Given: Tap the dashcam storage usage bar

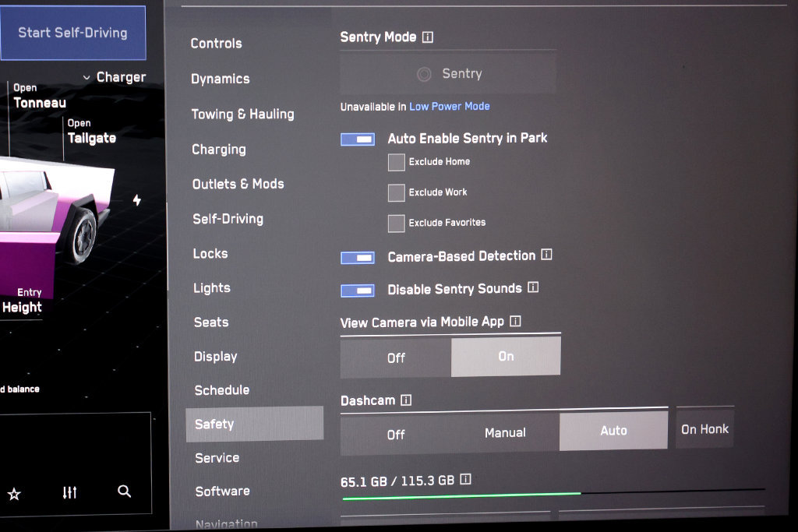Looking at the screenshot, I should pos(554,494).
